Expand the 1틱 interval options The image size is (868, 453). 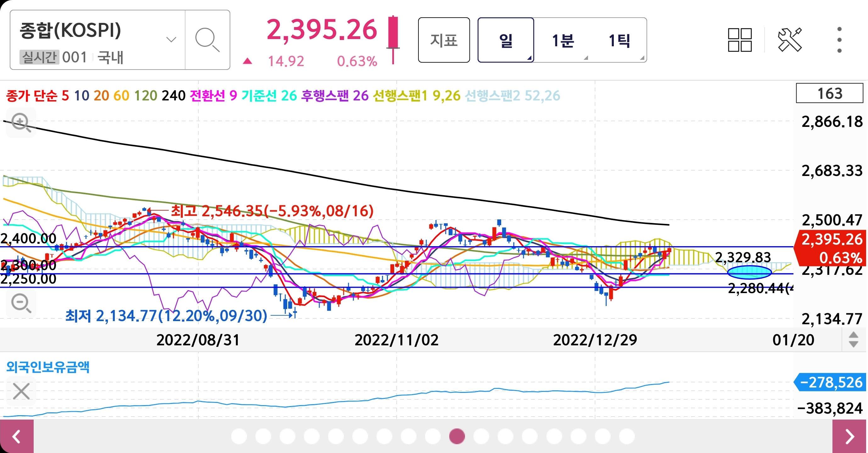[642, 58]
